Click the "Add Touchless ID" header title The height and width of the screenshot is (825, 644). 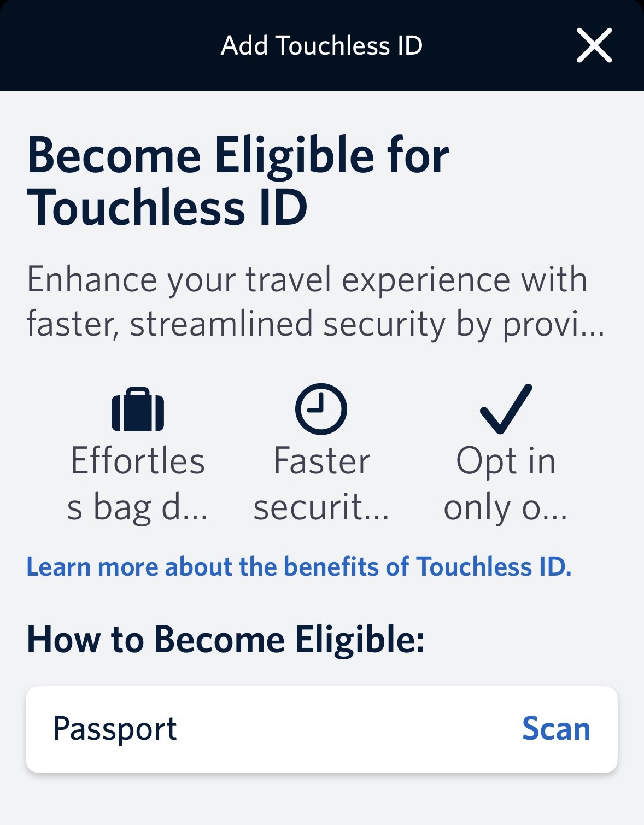[x=321, y=45]
